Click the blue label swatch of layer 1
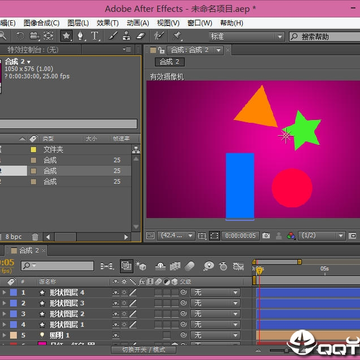The width and height of the screenshot is (360, 360). pyautogui.click(x=14, y=293)
